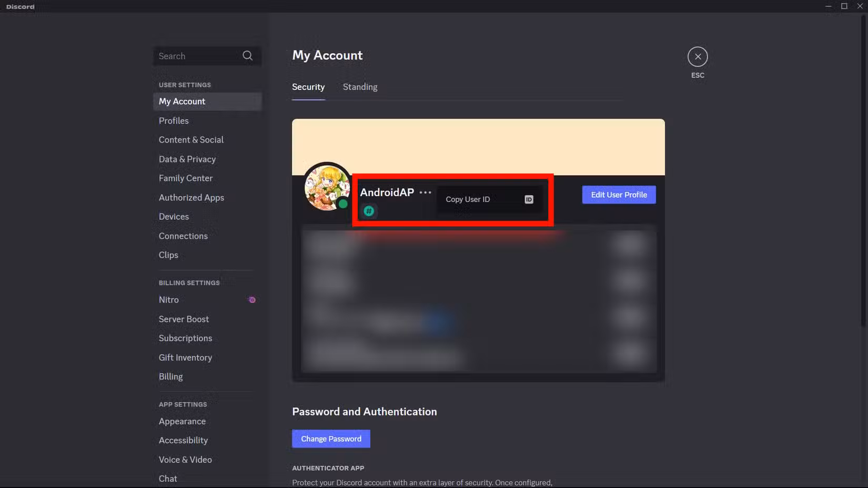The width and height of the screenshot is (868, 488).
Task: Click the Edit User Profile button
Action: click(619, 195)
